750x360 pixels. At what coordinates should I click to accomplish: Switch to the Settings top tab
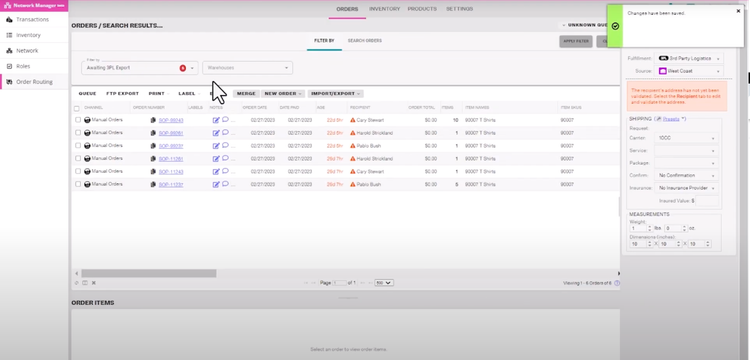pyautogui.click(x=460, y=9)
